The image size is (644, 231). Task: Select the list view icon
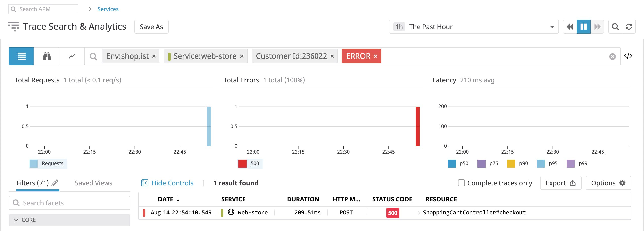click(21, 56)
